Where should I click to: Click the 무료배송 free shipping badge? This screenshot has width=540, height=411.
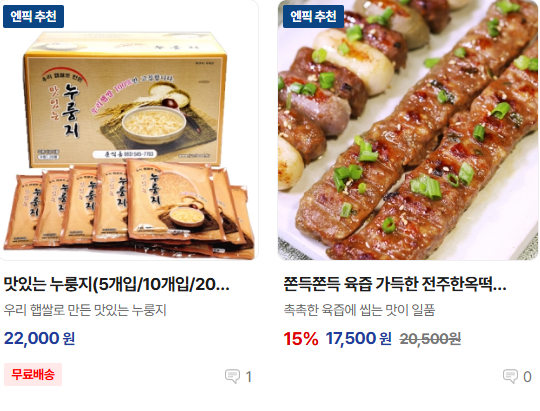coord(33,374)
